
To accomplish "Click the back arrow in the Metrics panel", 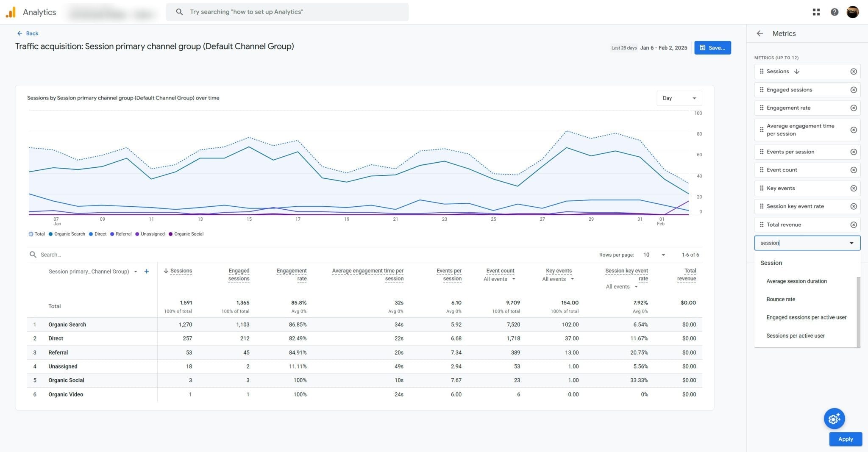I will click(x=759, y=33).
